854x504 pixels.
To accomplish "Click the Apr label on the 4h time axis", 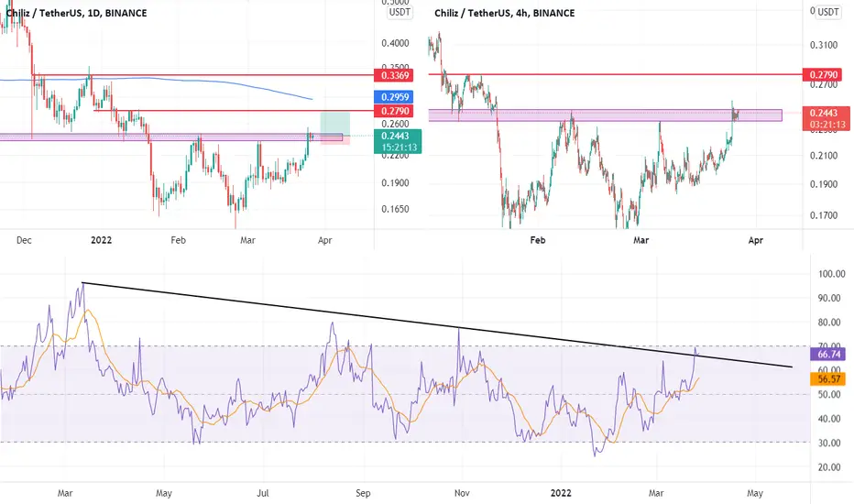I will (755, 240).
